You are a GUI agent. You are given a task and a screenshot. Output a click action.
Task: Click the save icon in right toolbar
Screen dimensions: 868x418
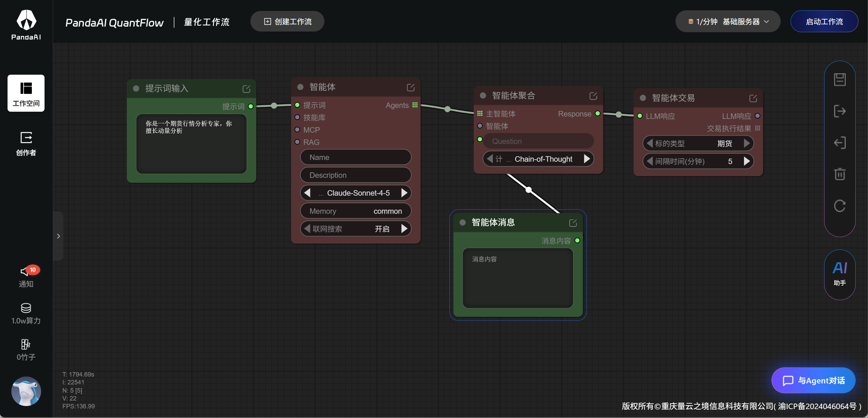(840, 79)
